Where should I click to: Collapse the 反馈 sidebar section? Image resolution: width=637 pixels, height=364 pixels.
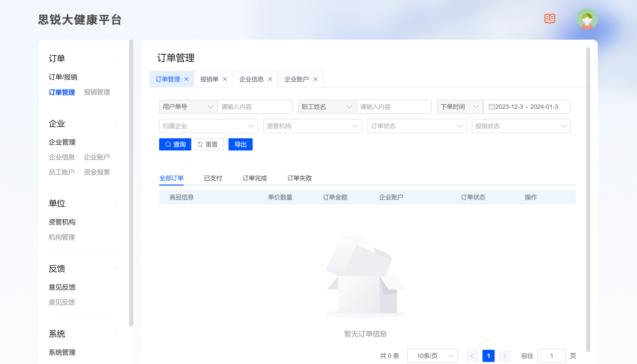tap(116, 268)
